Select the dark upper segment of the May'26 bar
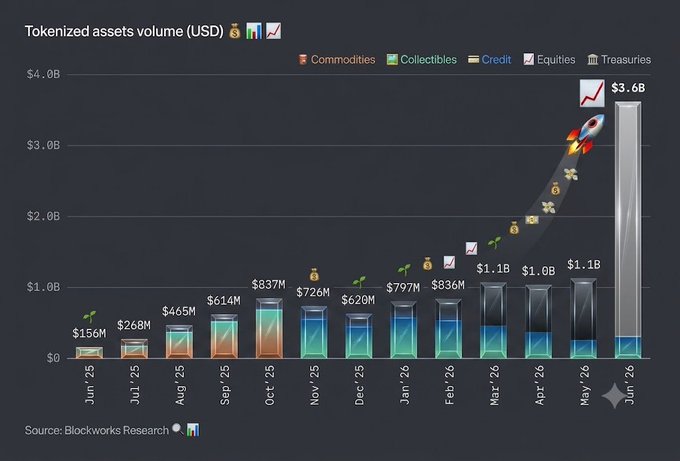 click(x=584, y=309)
